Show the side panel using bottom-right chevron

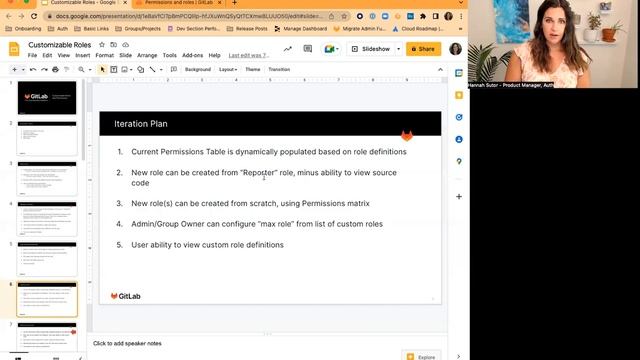(458, 357)
